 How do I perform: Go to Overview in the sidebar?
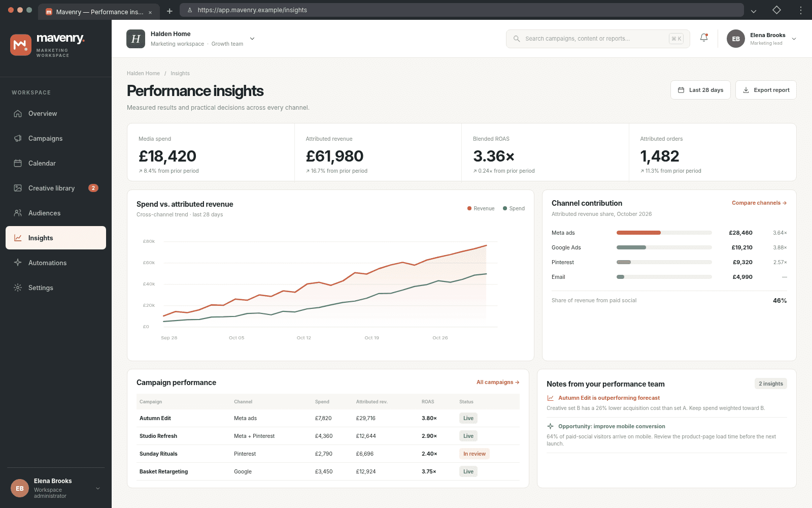(56, 113)
